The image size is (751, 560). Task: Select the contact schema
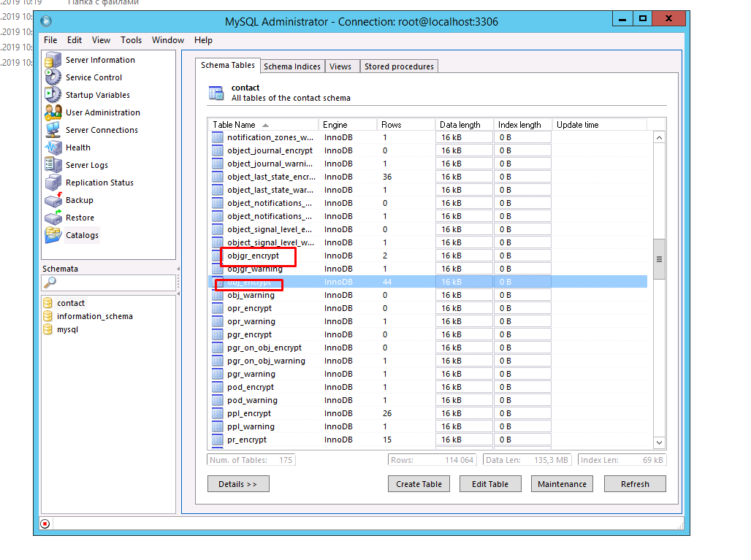71,303
